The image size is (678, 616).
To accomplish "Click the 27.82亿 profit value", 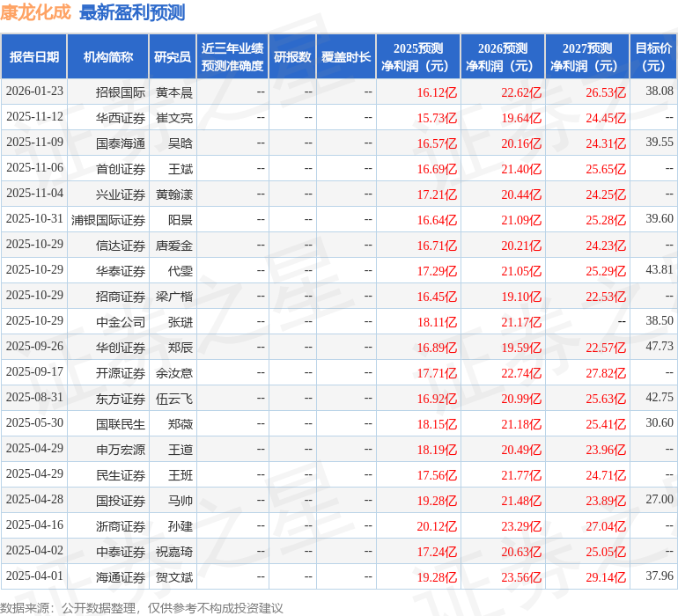I will point(606,373).
